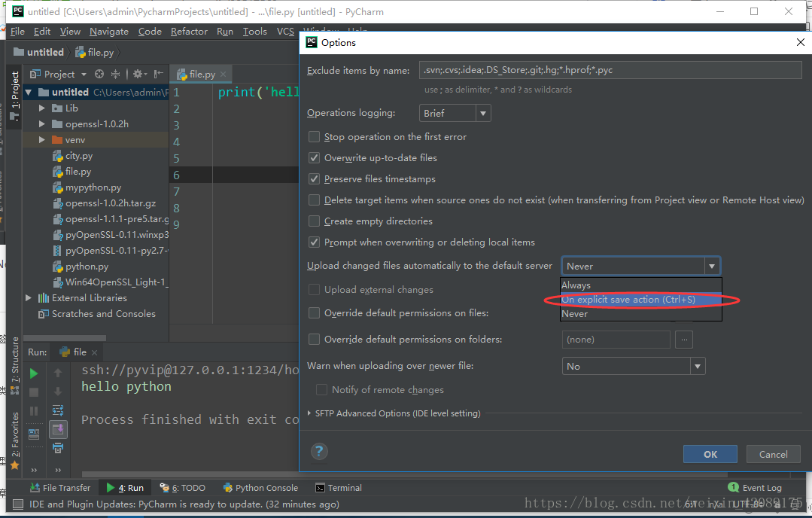Screen dimensions: 812x518
Task: Click the OK button
Action: [710, 454]
